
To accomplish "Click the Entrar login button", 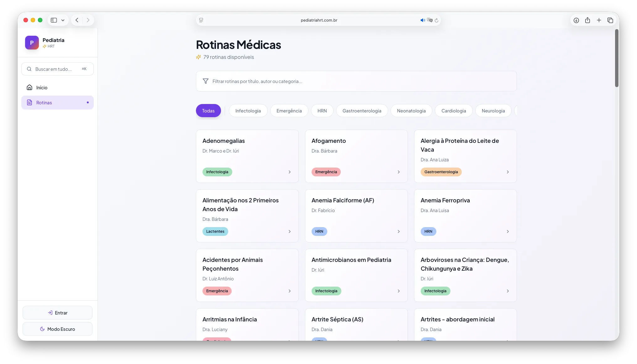I will point(57,313).
